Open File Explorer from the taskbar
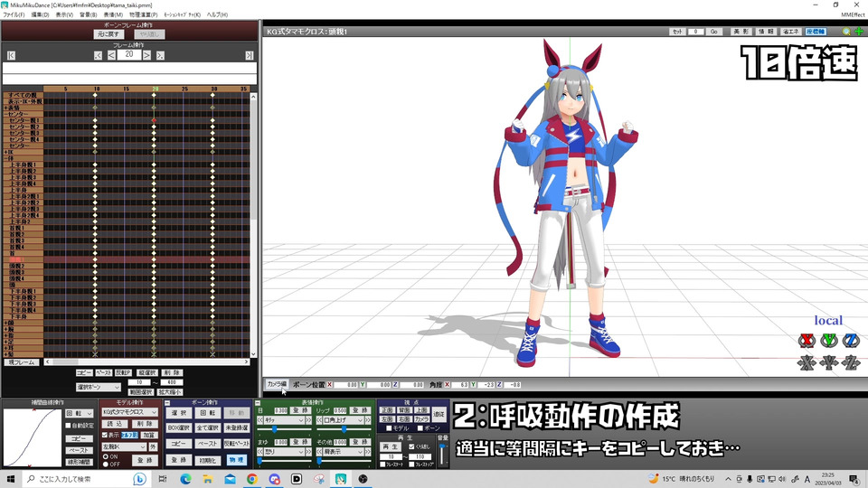 coord(208,479)
